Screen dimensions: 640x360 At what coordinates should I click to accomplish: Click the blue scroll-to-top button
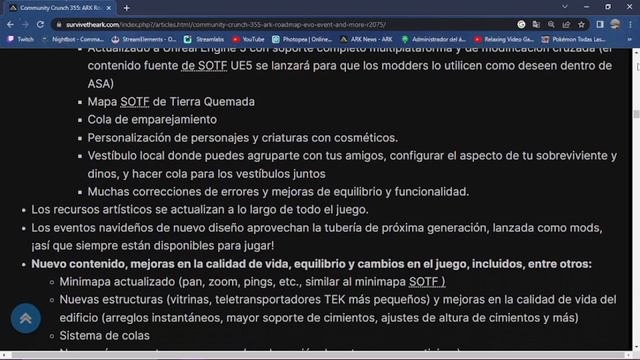[25, 318]
